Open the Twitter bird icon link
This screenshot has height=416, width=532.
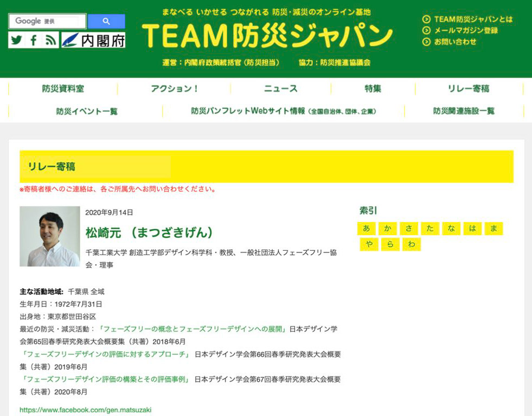click(x=16, y=40)
